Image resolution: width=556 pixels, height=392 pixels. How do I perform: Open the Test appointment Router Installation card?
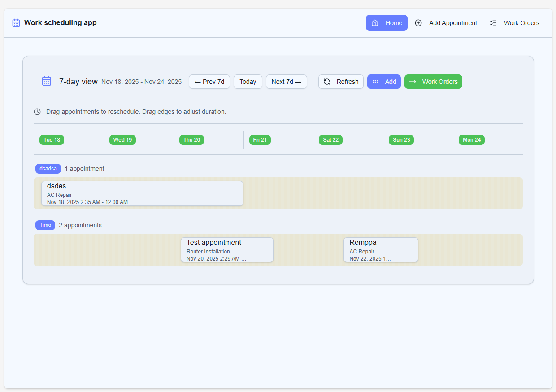(227, 250)
